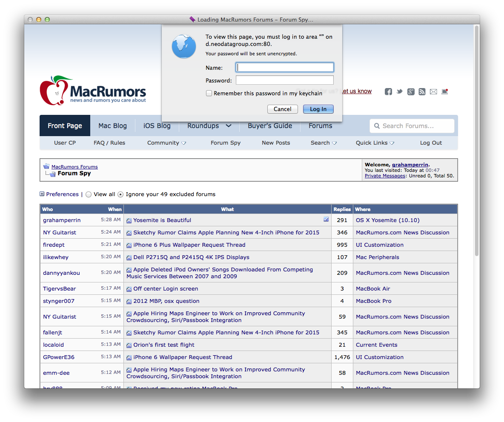Screen dimensions: 504x422
Task: Click the vertical scrollbar thumb
Action: click(477, 141)
